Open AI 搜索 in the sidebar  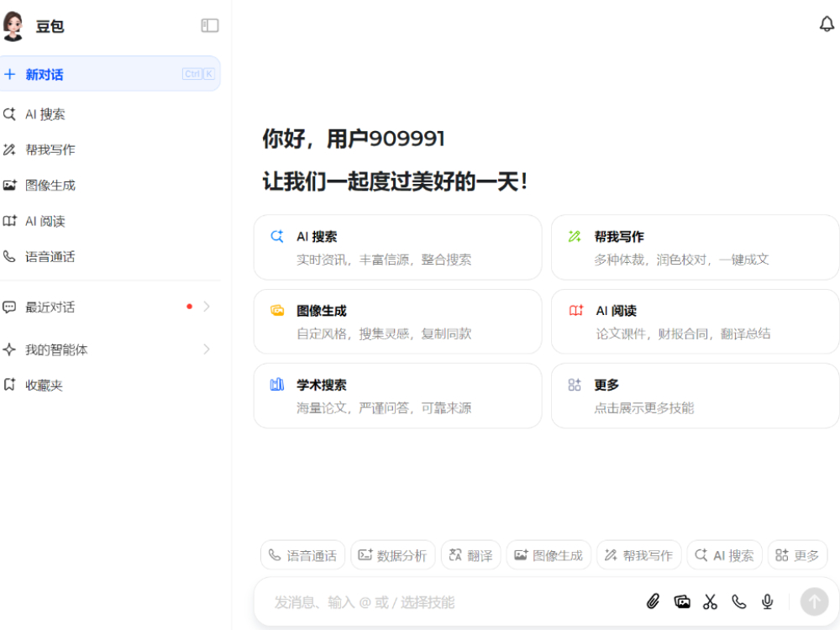(109, 114)
